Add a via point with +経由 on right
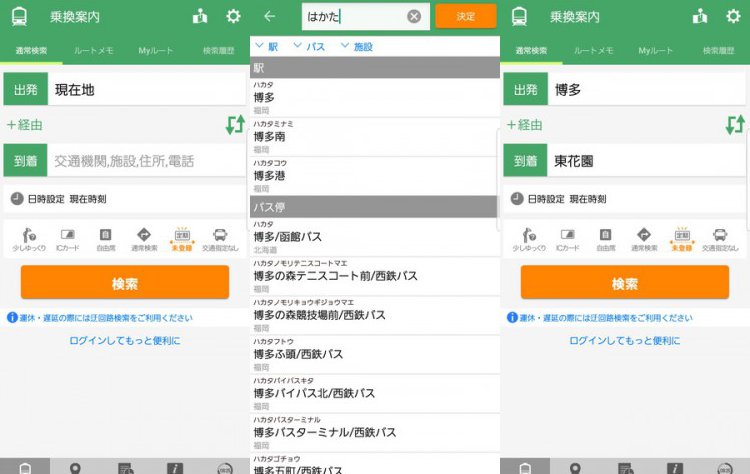 [x=525, y=125]
